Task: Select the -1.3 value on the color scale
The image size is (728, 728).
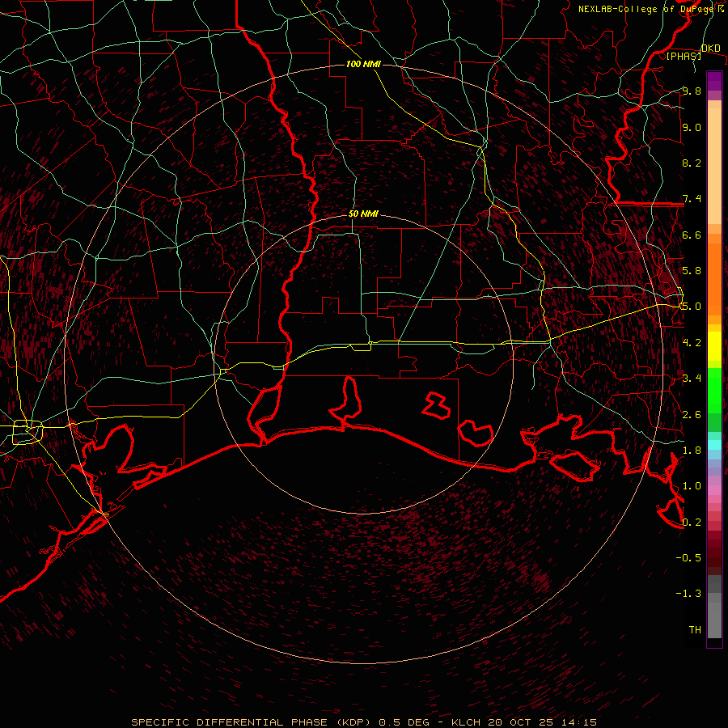Action: click(x=688, y=594)
